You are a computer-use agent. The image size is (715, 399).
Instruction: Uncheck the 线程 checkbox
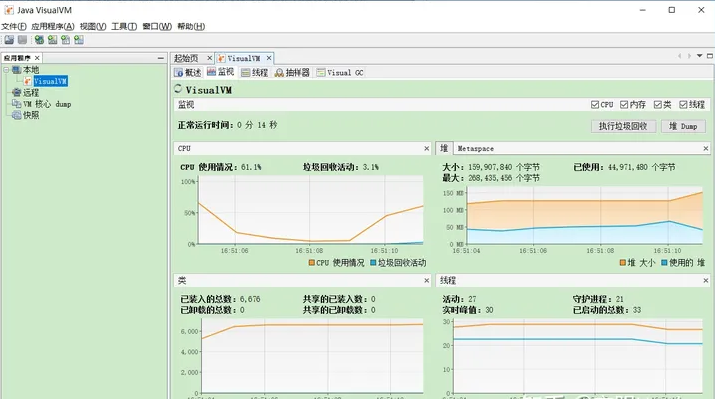(683, 105)
